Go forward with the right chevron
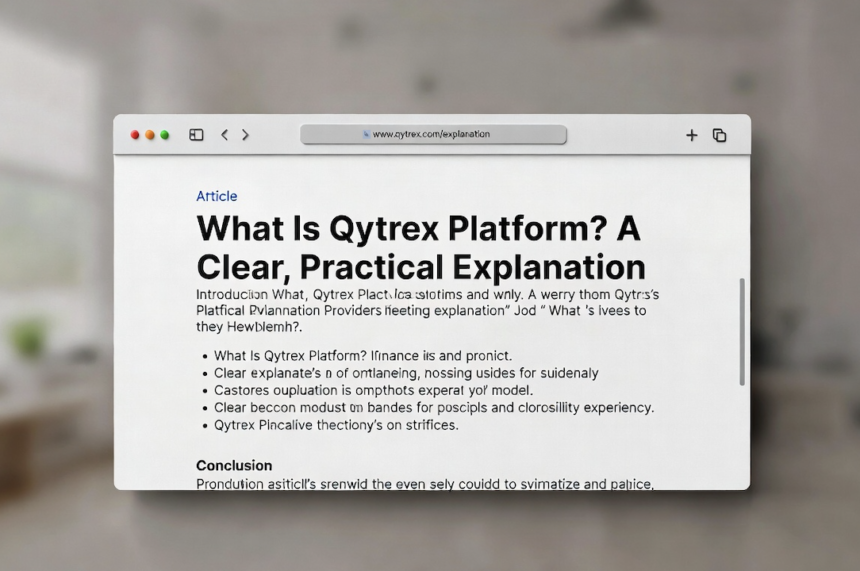Viewport: 860px width, 571px height. point(245,134)
